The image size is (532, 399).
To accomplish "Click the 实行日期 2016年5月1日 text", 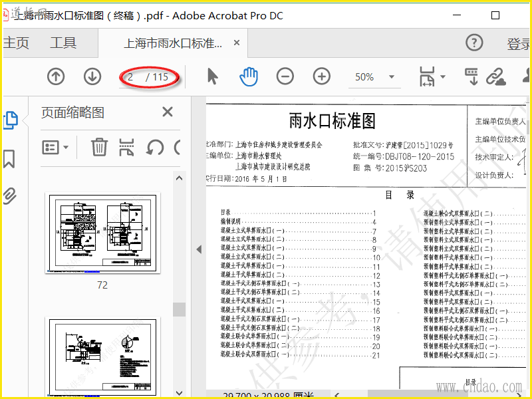I will 247,179.
